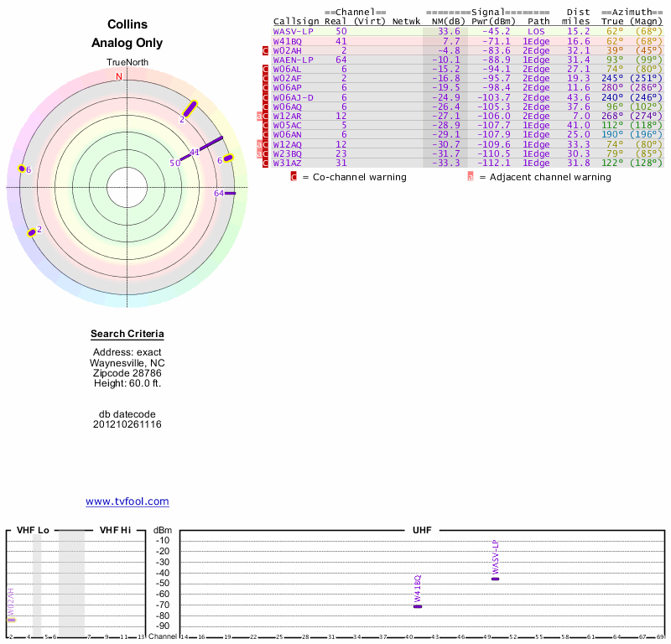The image size is (671, 644).
Task: Click the pink adjacent channel legend icon
Action: coord(471,177)
